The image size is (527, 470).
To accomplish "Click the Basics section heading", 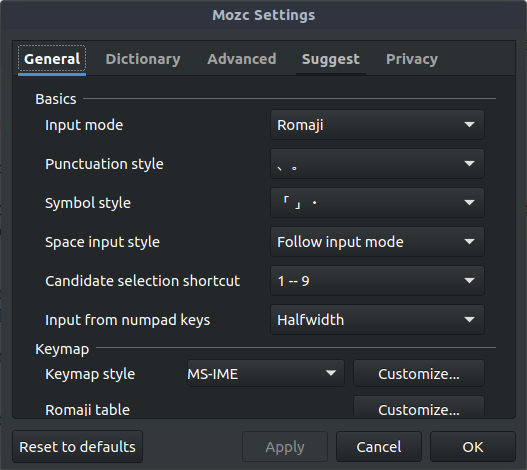I will (56, 99).
